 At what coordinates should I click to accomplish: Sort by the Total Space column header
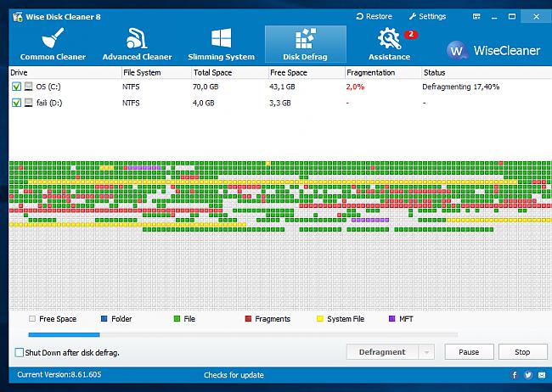229,73
